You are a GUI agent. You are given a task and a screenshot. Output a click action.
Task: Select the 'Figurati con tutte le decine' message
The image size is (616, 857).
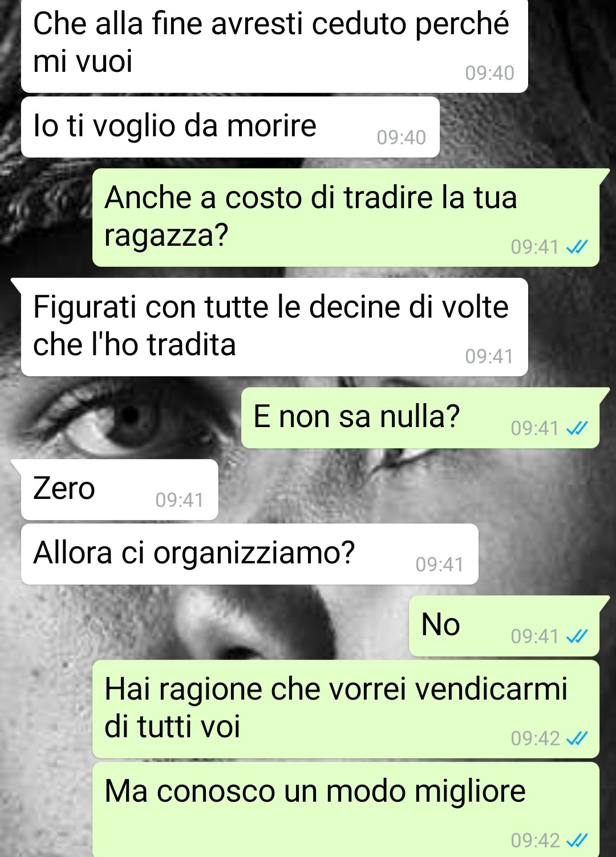click(x=274, y=327)
